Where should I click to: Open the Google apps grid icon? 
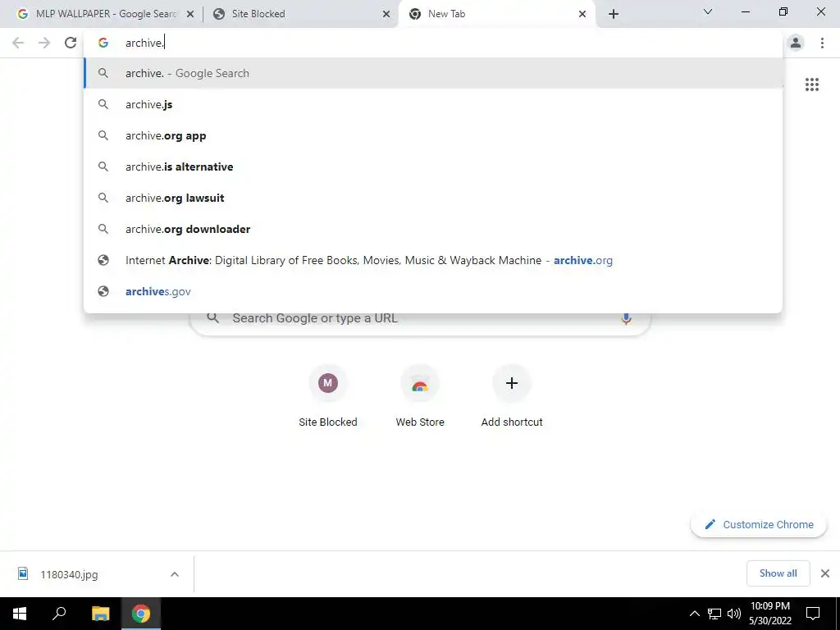811,84
